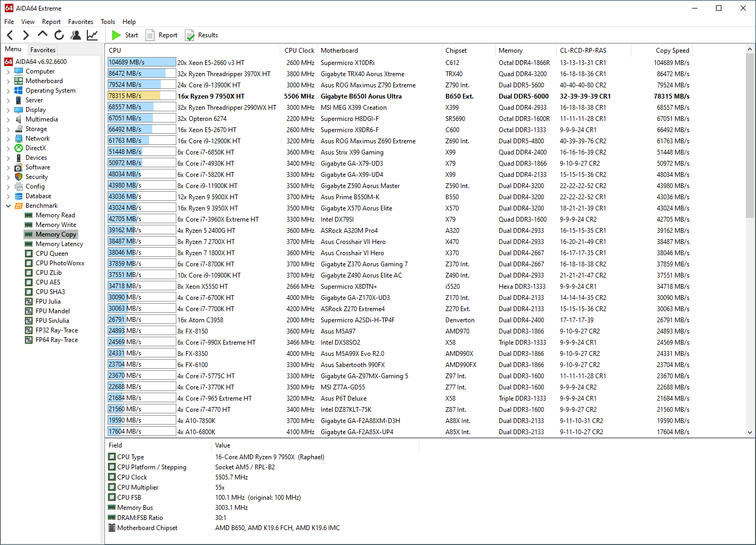Select the CPU Queen benchmark icon
756x545 pixels.
click(29, 254)
